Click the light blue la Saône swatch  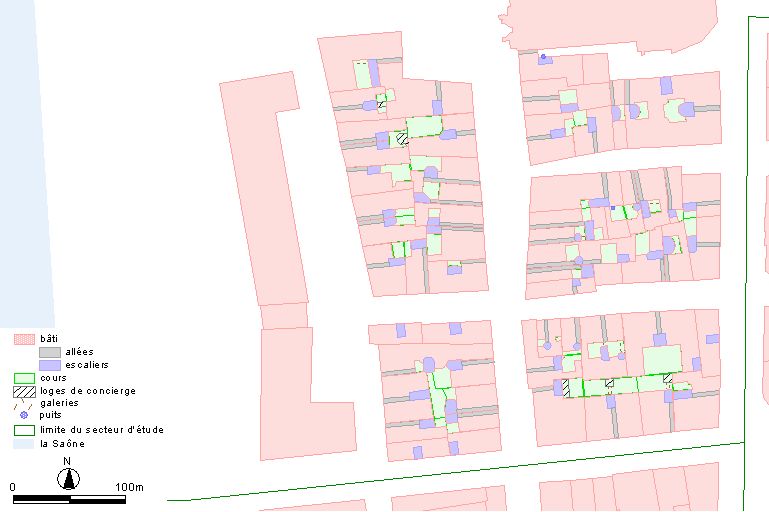click(x=24, y=444)
